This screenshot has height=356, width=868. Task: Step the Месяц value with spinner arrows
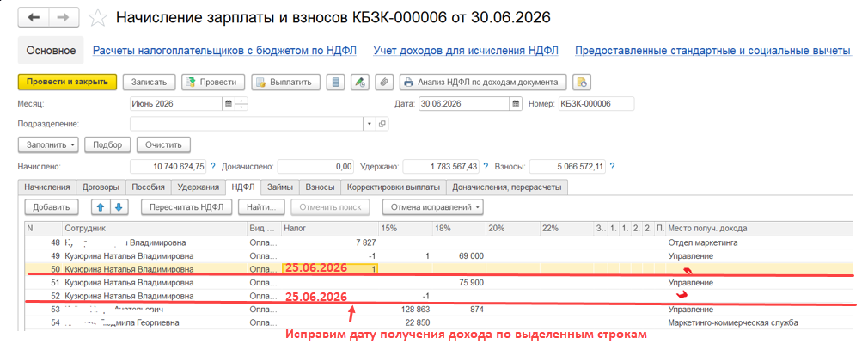(x=241, y=103)
